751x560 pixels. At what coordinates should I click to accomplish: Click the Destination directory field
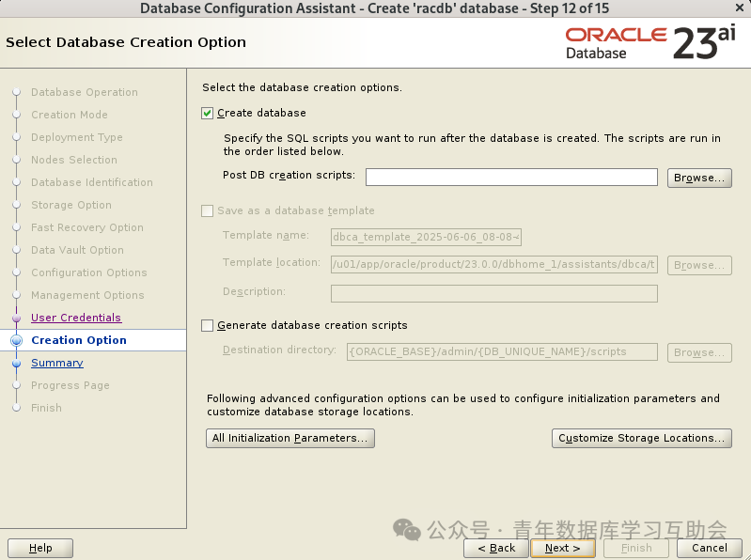point(502,351)
